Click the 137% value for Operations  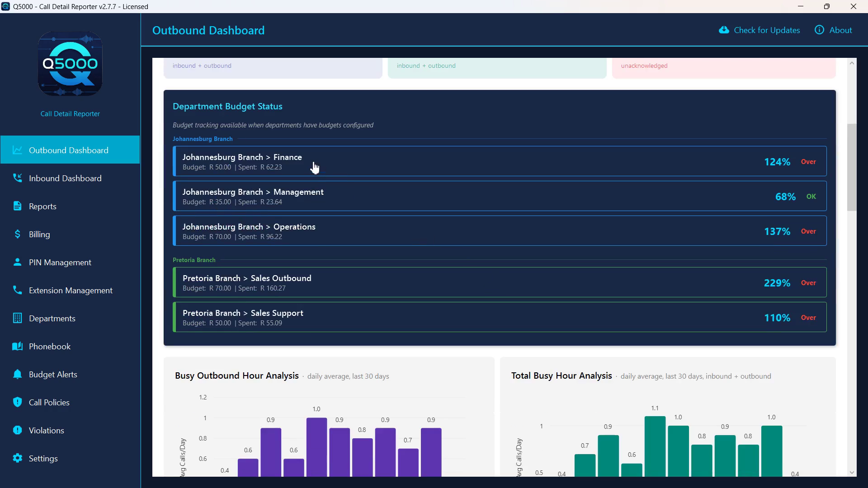[777, 231]
